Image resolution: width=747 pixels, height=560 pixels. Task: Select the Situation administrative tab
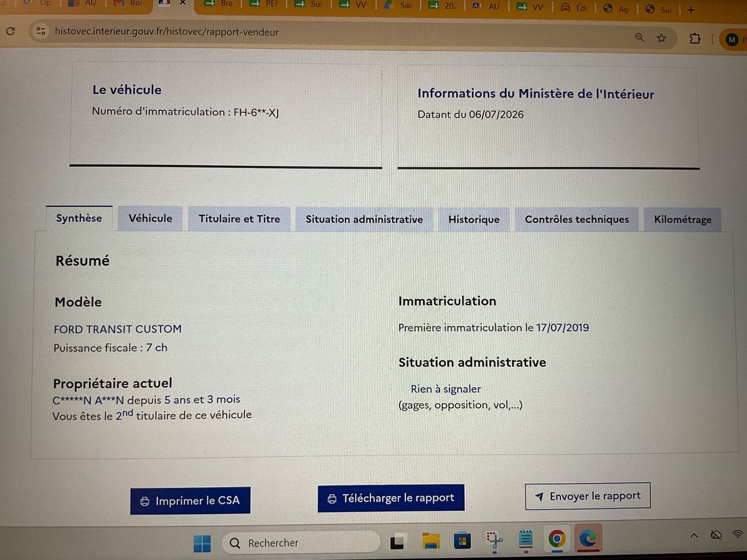click(x=364, y=219)
